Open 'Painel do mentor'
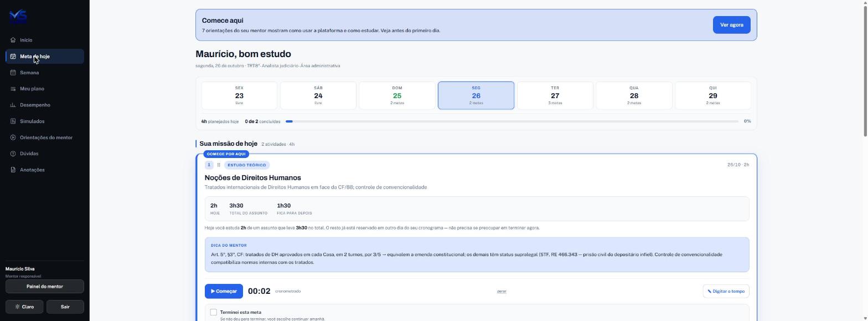The image size is (868, 321). pos(45,287)
